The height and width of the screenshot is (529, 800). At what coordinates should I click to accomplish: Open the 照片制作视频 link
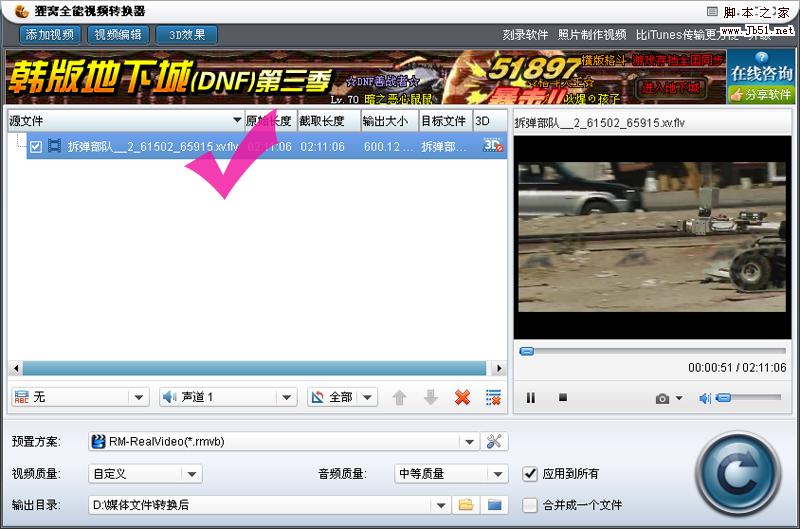tap(592, 35)
